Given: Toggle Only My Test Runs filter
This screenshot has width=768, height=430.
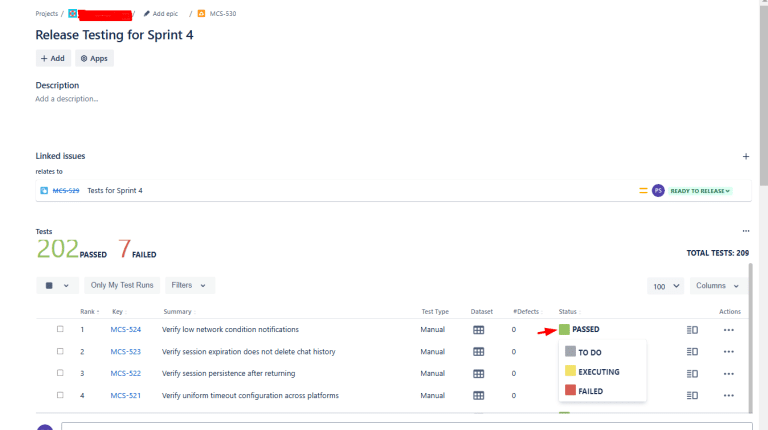Looking at the screenshot, I should tap(122, 285).
